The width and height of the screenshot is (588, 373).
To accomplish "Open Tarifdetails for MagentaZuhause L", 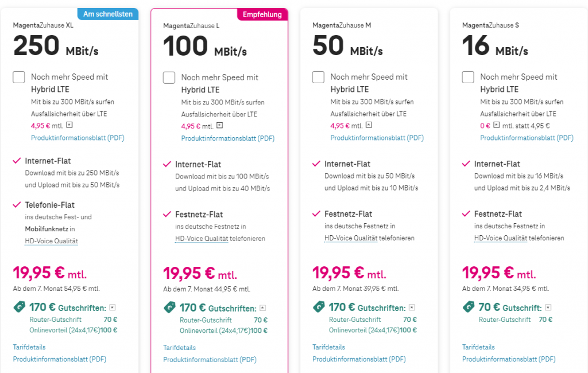I will (179, 348).
